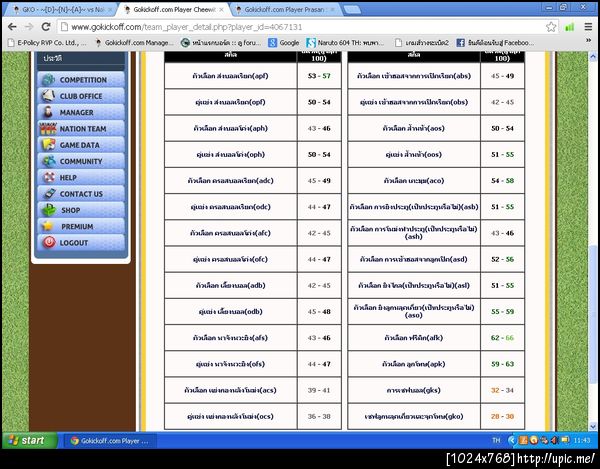Click the phone icon beside CONTACT US
Image resolution: width=600 pixels, height=469 pixels.
(x=49, y=194)
